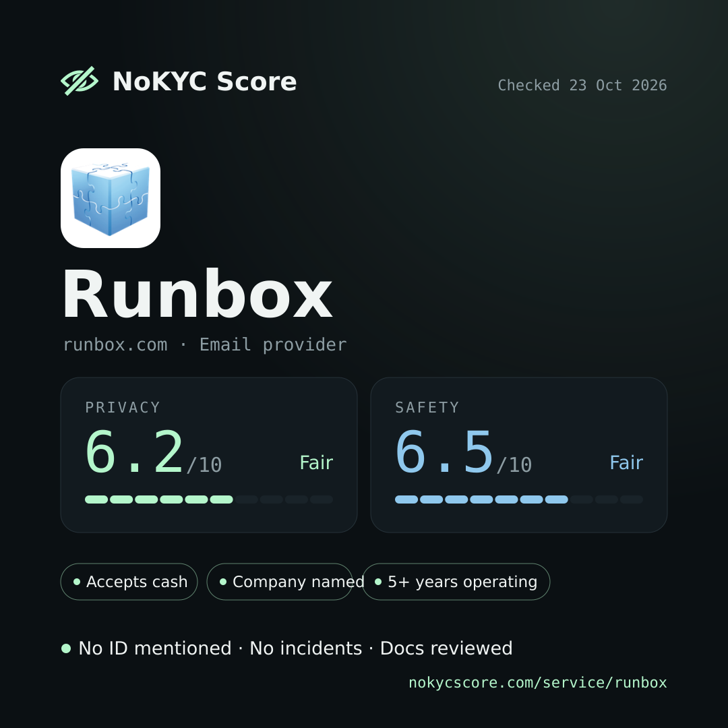Click the green privacy score progress bar
Image resolution: width=728 pixels, height=728 pixels.
(x=209, y=499)
